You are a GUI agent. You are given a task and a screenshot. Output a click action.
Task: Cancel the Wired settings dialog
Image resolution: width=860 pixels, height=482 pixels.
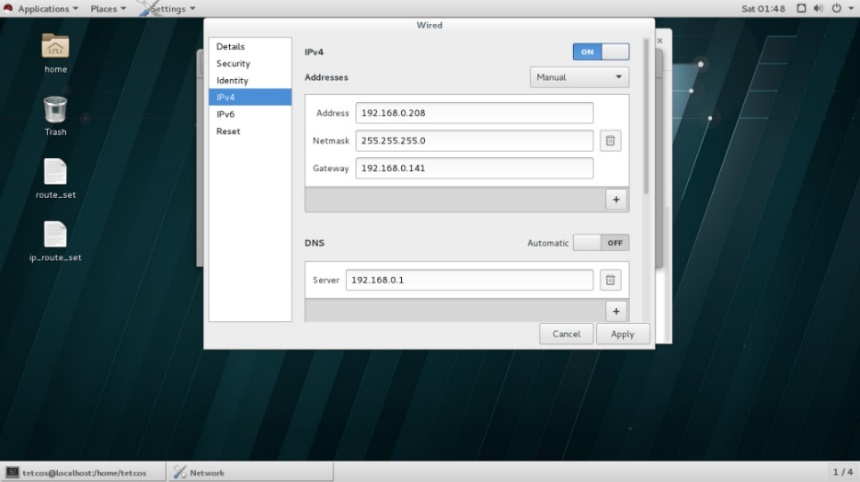click(x=566, y=334)
